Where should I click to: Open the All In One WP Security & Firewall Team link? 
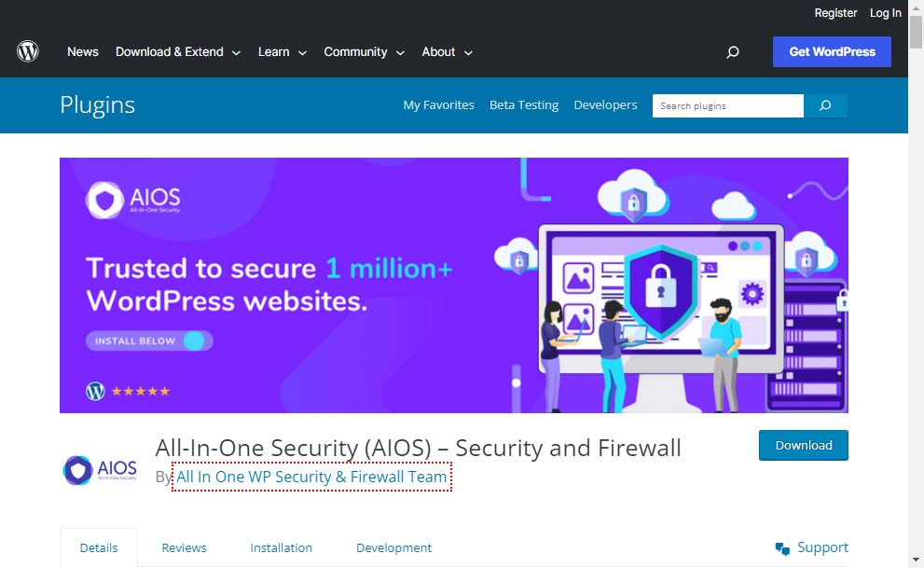point(311,478)
